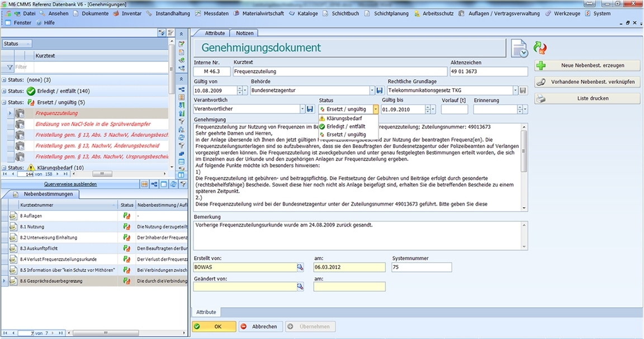Open the Hilfe menu
The image size is (644, 339).
49,23
